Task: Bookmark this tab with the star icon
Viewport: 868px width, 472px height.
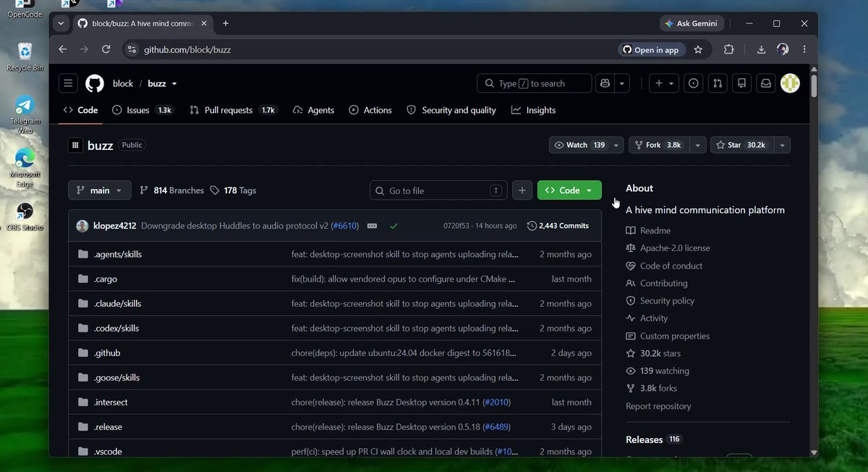Action: click(x=698, y=49)
